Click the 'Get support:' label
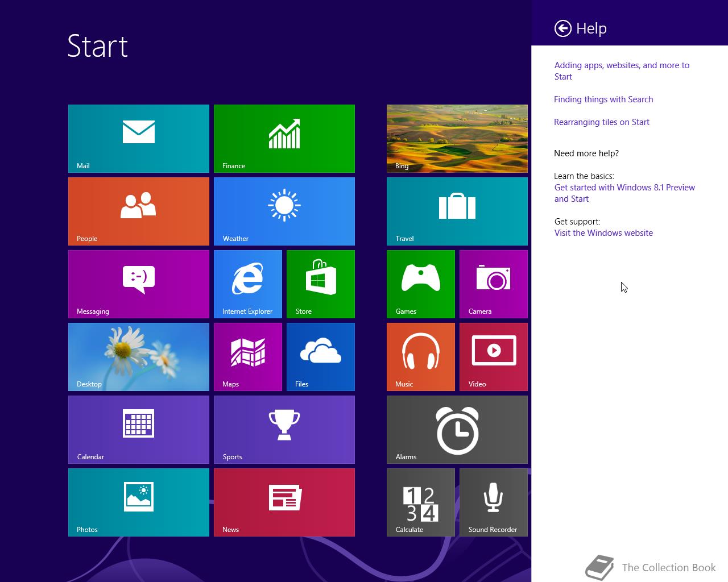The image size is (728, 582). (x=577, y=222)
